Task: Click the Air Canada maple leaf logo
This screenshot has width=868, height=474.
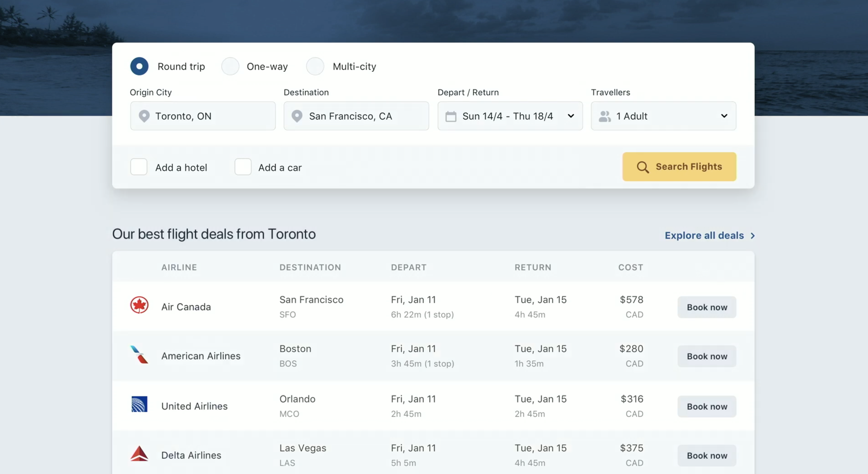Action: click(x=139, y=305)
